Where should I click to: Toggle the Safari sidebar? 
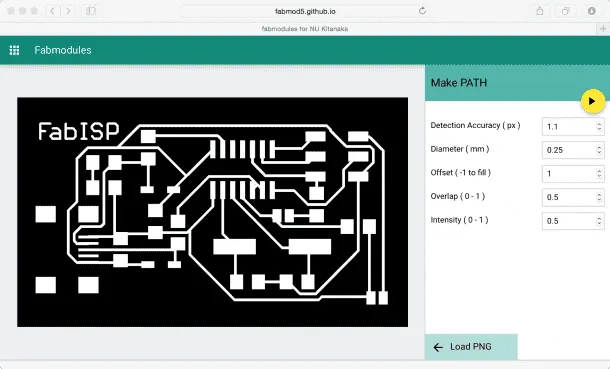tap(91, 11)
